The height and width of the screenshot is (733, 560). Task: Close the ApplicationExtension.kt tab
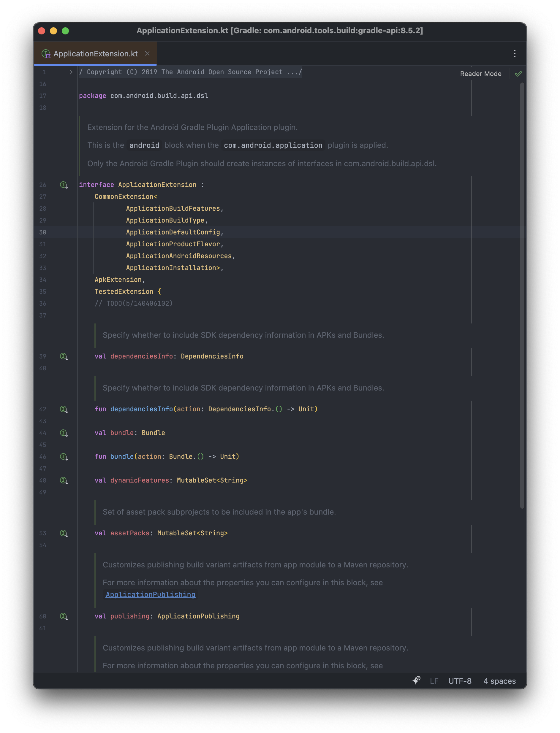pos(147,54)
